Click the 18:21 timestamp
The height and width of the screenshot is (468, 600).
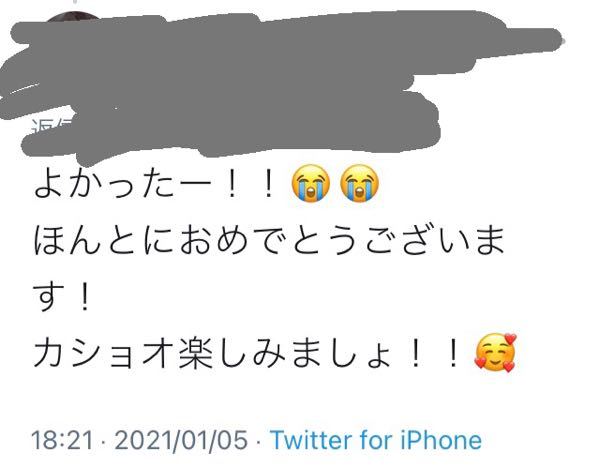click(x=62, y=440)
